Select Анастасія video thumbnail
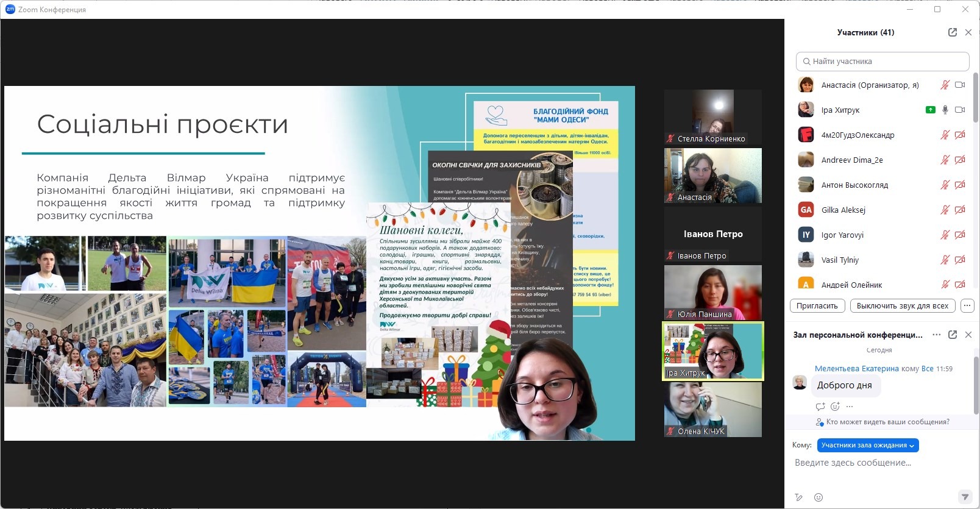 [x=713, y=176]
